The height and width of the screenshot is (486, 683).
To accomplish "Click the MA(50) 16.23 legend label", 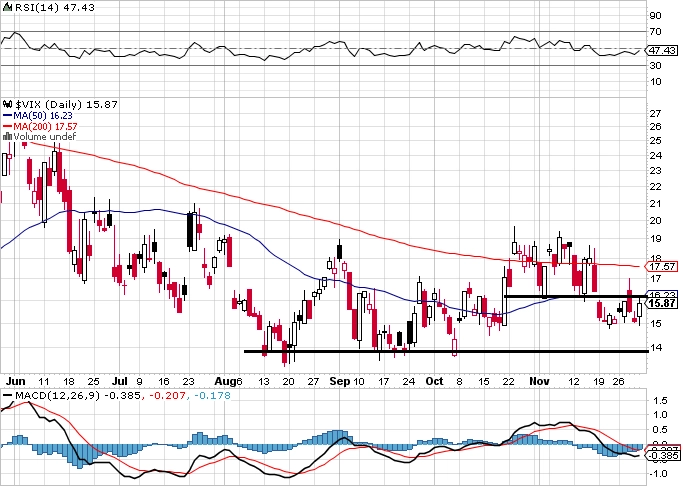I will pos(39,115).
